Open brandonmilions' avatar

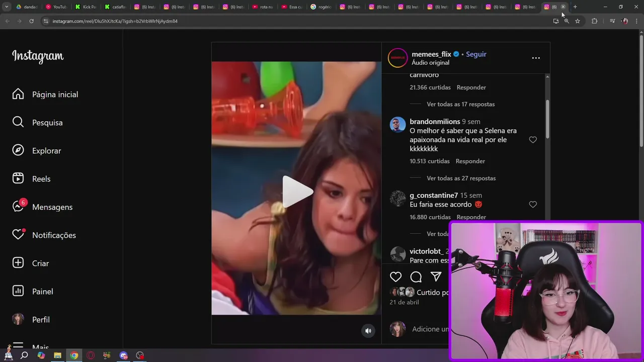coord(397,125)
